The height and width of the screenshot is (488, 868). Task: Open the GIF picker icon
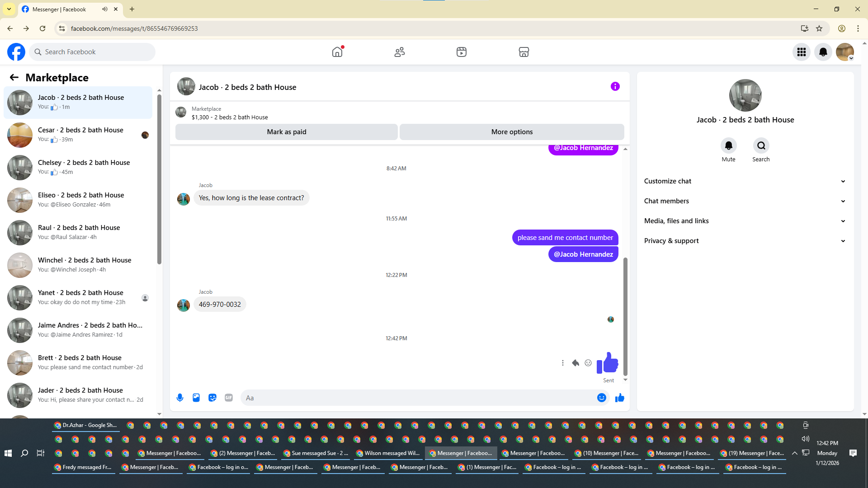[x=229, y=398]
